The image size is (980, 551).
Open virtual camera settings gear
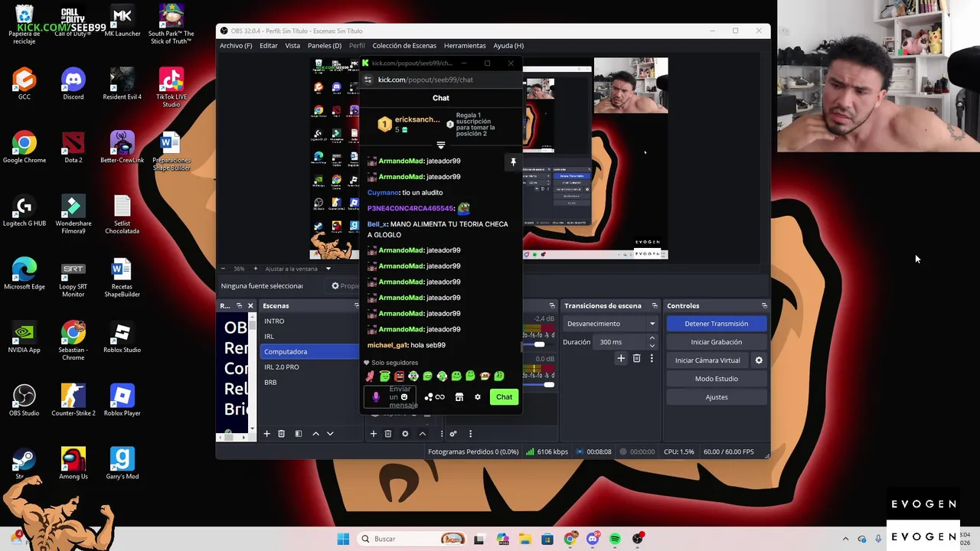pos(759,360)
